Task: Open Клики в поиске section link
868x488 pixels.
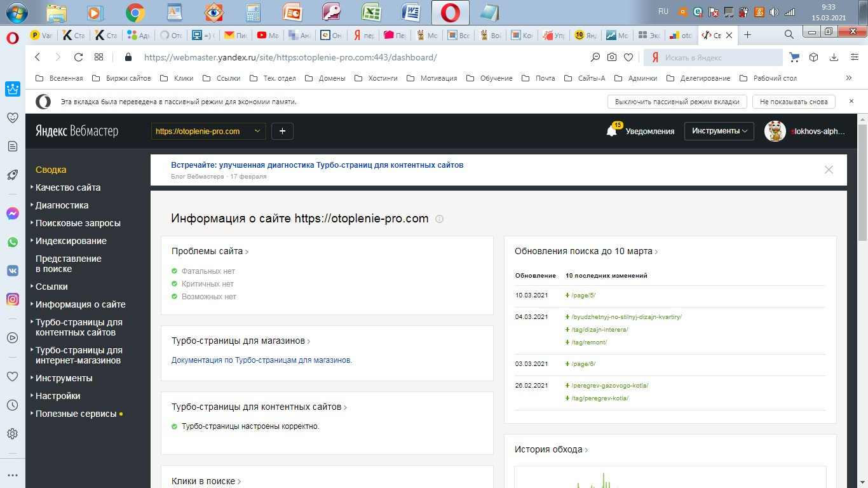Action: [206, 482]
